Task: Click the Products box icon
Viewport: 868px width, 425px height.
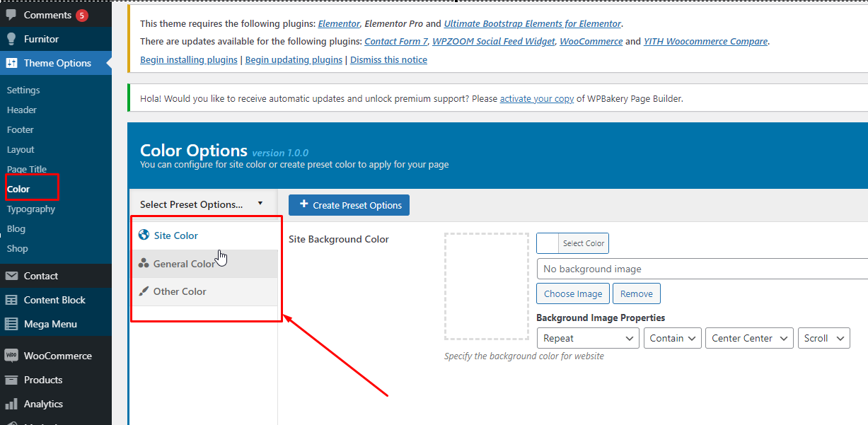Action: (11, 380)
